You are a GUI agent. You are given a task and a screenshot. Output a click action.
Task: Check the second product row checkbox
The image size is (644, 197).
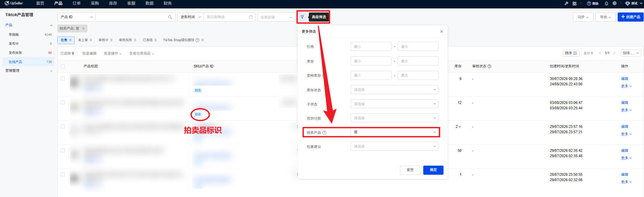[x=63, y=103]
